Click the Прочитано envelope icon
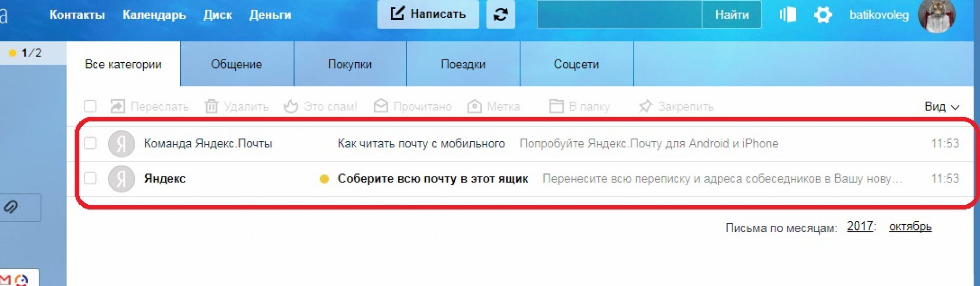The width and height of the screenshot is (980, 286). (x=381, y=106)
